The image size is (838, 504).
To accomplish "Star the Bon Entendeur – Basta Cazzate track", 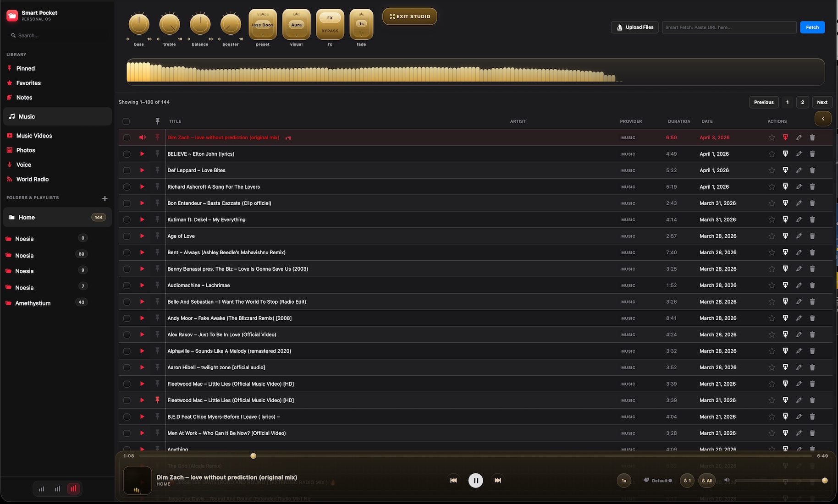I will (x=772, y=203).
